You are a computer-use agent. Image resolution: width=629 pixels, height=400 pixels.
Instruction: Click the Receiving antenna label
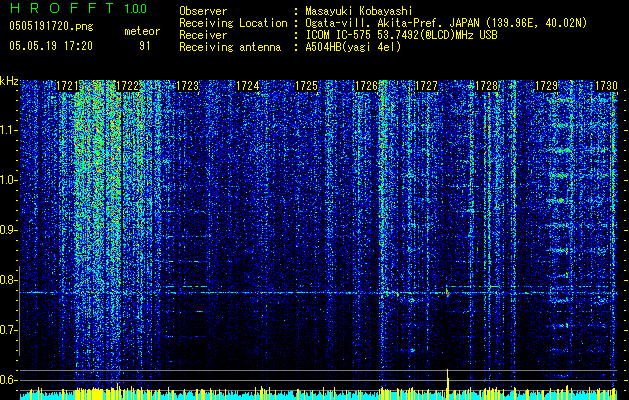click(x=230, y=47)
